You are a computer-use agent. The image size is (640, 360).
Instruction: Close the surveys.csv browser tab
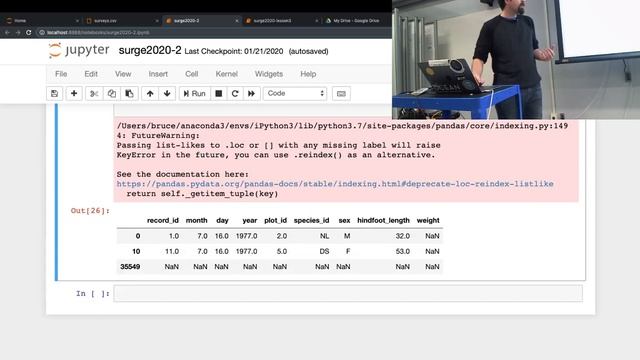pos(157,20)
